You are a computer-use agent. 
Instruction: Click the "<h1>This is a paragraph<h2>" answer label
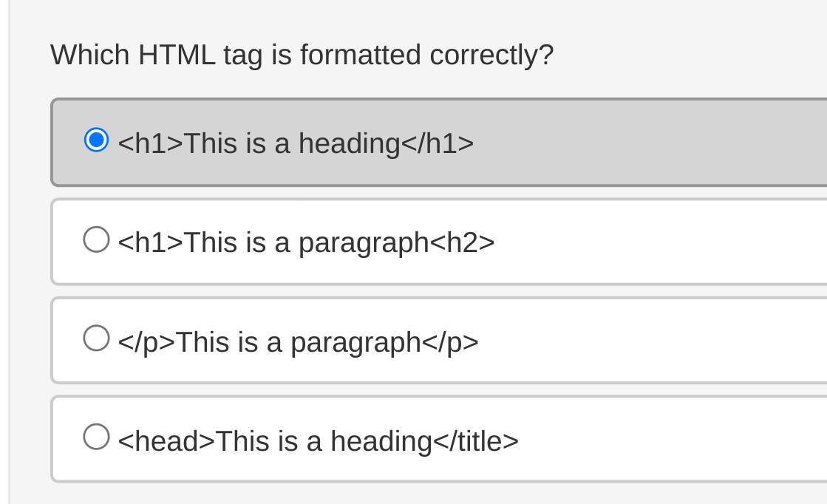307,242
